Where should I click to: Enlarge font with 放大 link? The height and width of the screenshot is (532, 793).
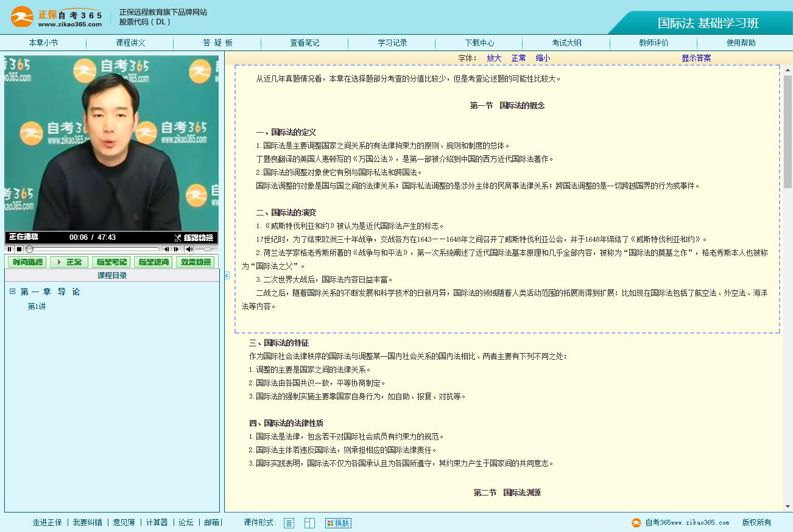[x=494, y=58]
